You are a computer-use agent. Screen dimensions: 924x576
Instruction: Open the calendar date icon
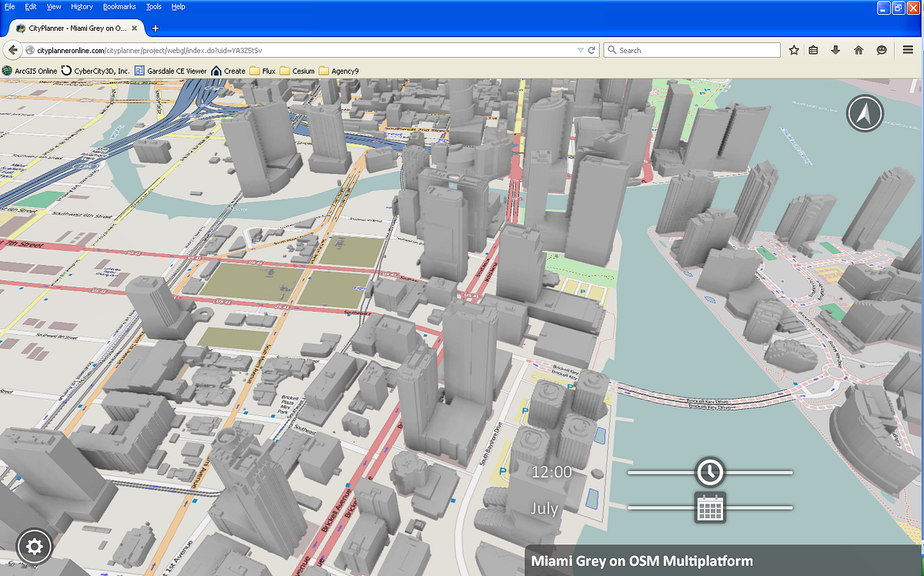[709, 508]
